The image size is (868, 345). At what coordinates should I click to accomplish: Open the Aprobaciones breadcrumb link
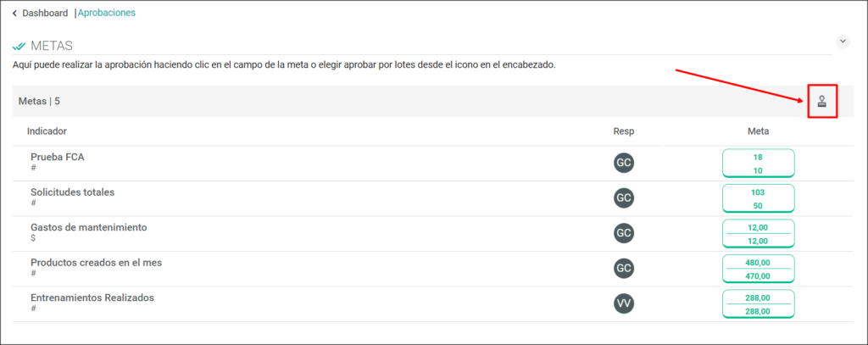click(106, 13)
